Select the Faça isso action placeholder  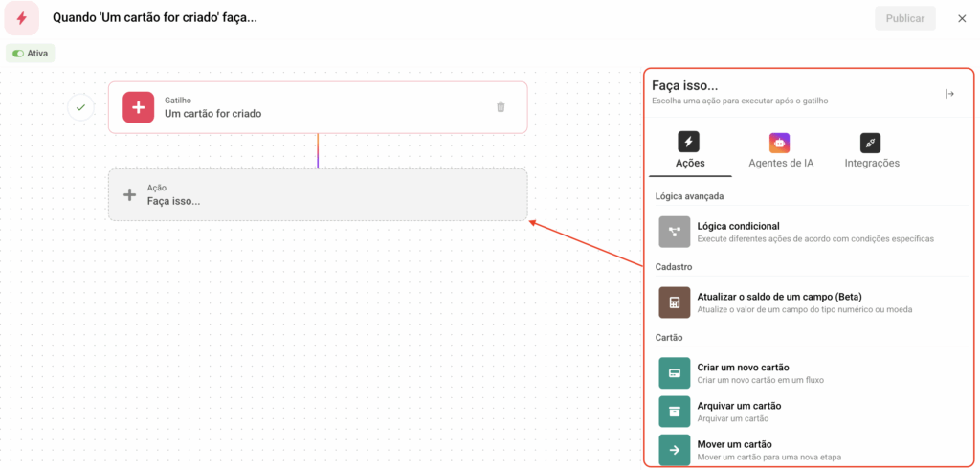[317, 195]
